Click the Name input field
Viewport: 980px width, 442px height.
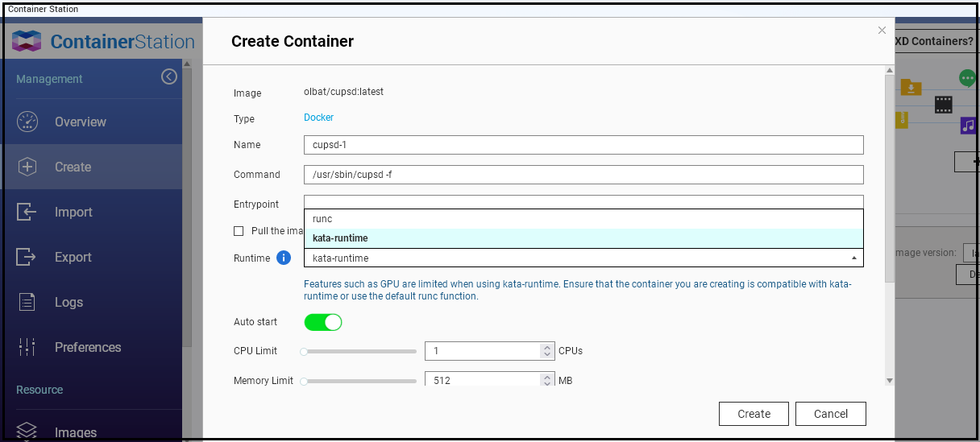[x=583, y=145]
